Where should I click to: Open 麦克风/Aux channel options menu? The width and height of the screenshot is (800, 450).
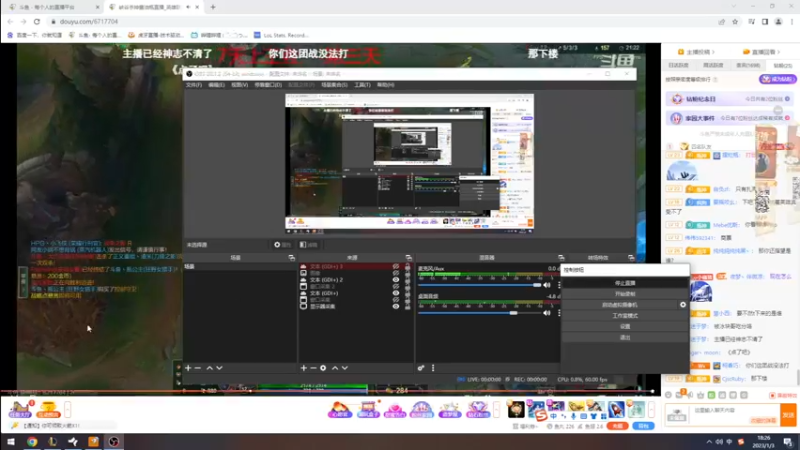[559, 285]
